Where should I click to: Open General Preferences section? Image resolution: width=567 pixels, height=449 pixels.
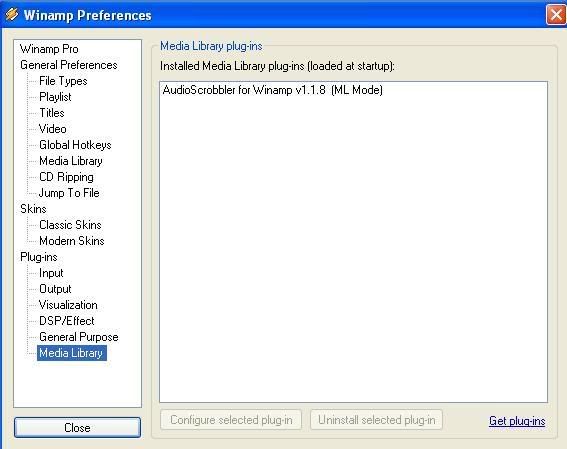click(x=69, y=65)
